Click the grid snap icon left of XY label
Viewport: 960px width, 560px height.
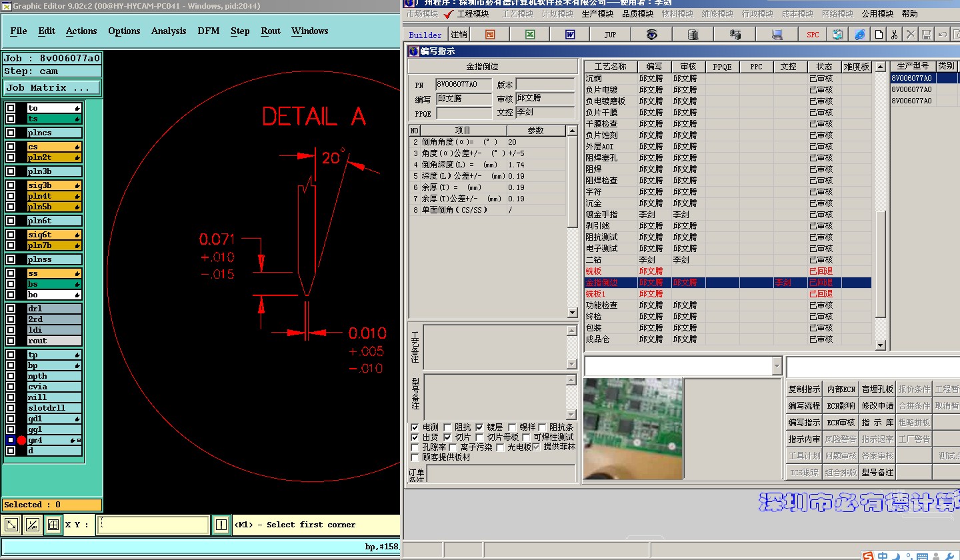53,525
